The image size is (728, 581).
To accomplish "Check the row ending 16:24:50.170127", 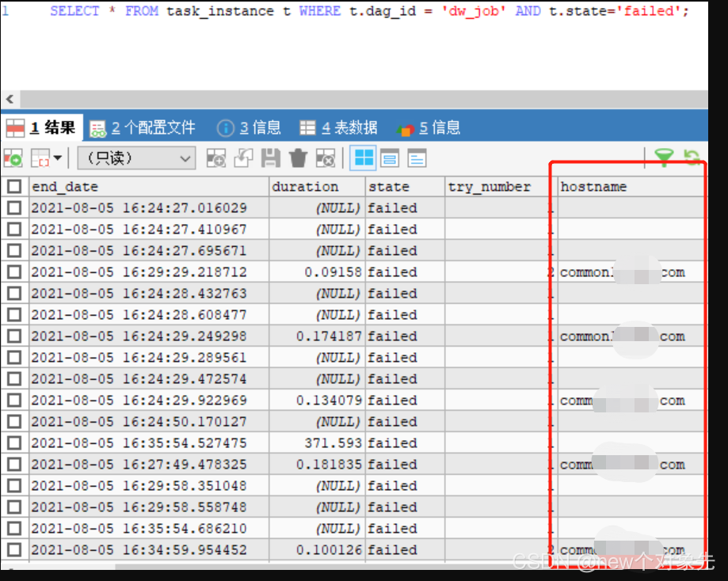I will point(14,421).
